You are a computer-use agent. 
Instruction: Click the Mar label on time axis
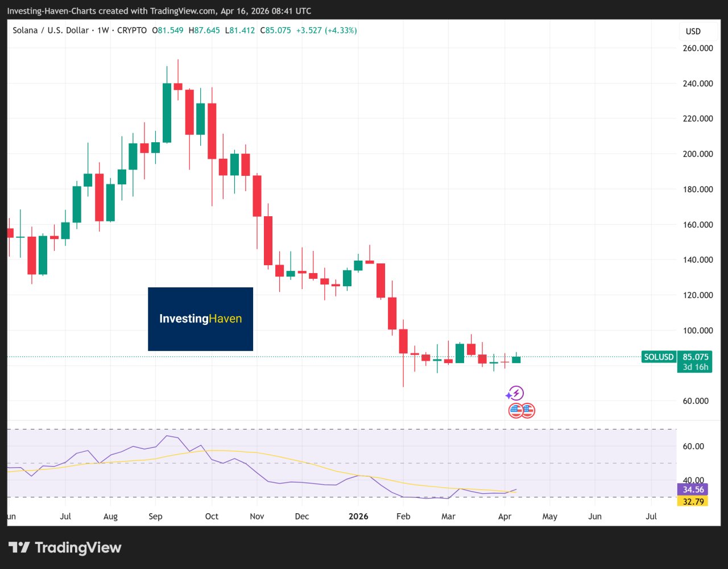tap(448, 517)
